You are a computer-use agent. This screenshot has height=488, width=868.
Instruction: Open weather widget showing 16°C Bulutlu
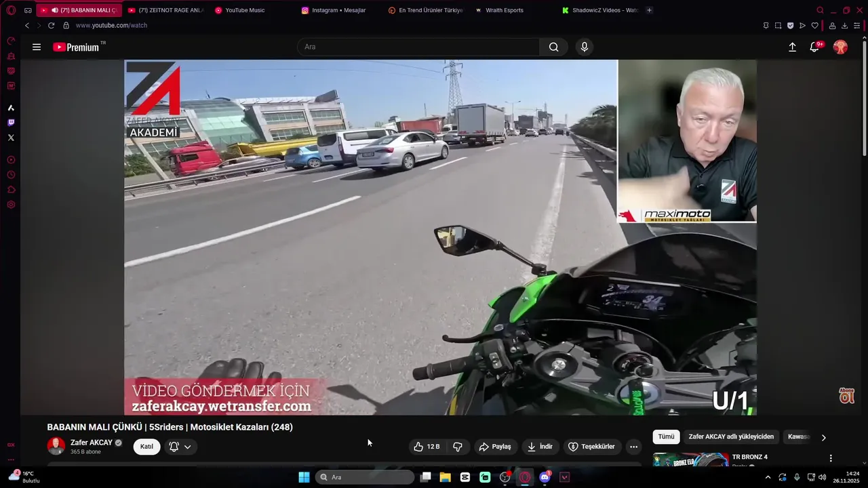point(24,477)
